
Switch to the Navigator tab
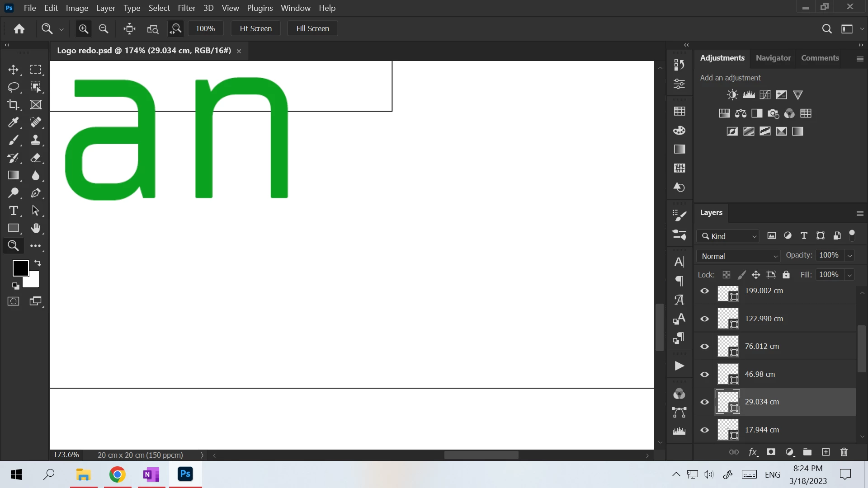coord(773,58)
